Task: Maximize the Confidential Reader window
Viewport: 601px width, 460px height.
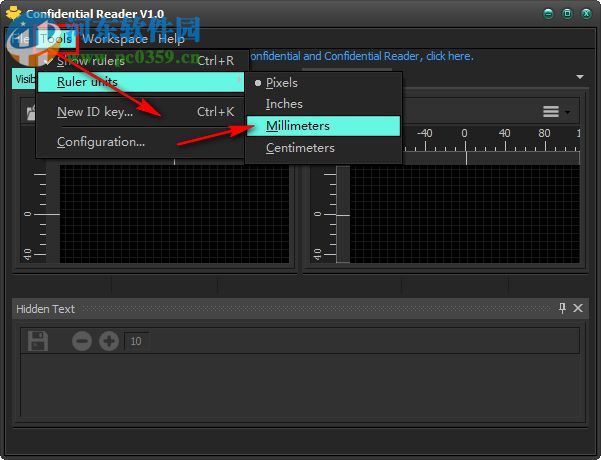Action: (x=567, y=14)
